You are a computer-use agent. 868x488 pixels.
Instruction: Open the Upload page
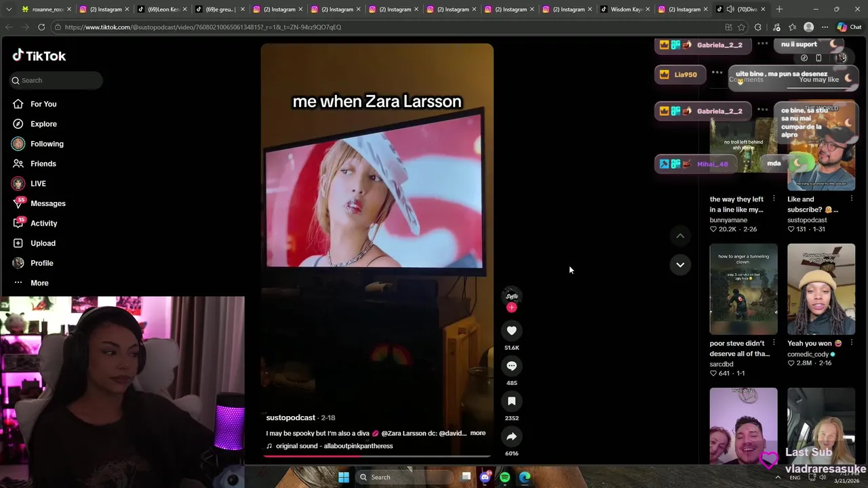coord(43,243)
